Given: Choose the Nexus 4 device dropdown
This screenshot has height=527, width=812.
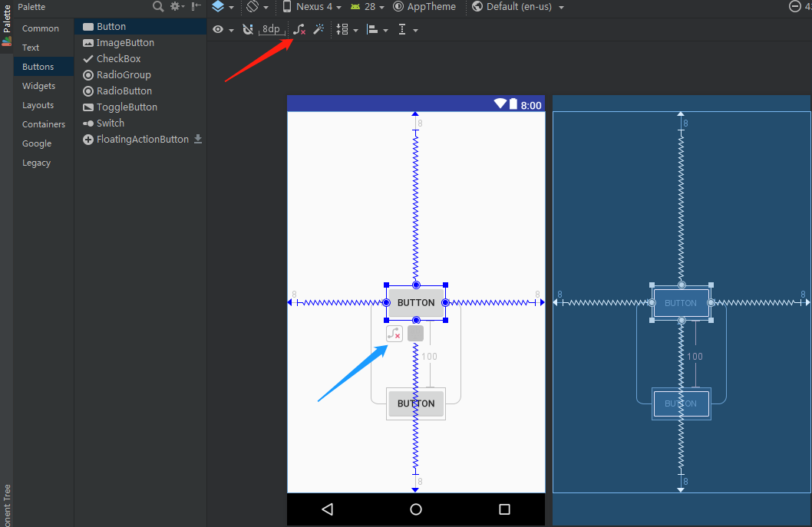Looking at the screenshot, I should [312, 7].
